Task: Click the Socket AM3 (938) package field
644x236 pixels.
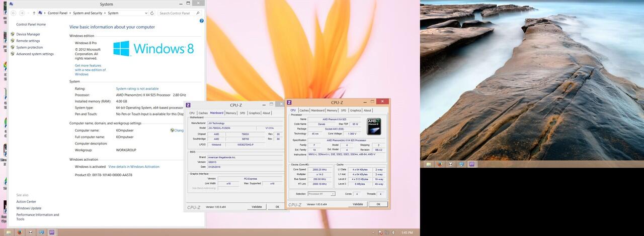Action: [336, 129]
